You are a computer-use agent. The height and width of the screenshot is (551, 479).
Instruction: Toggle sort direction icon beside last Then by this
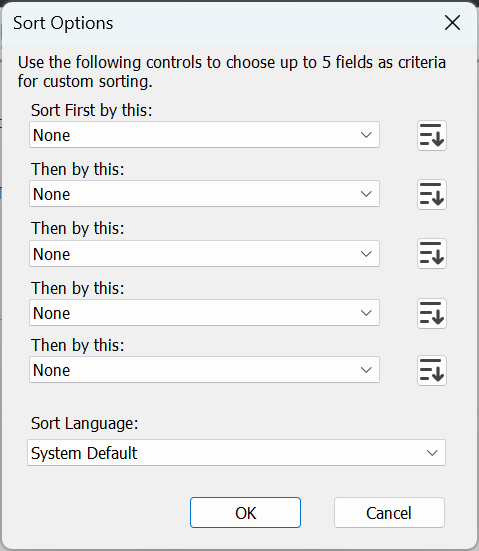click(432, 370)
